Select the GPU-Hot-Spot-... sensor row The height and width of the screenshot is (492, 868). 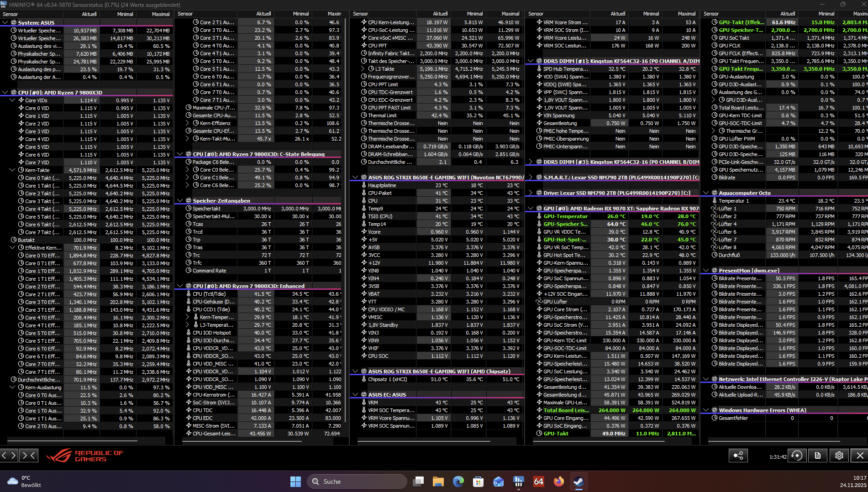616,240
